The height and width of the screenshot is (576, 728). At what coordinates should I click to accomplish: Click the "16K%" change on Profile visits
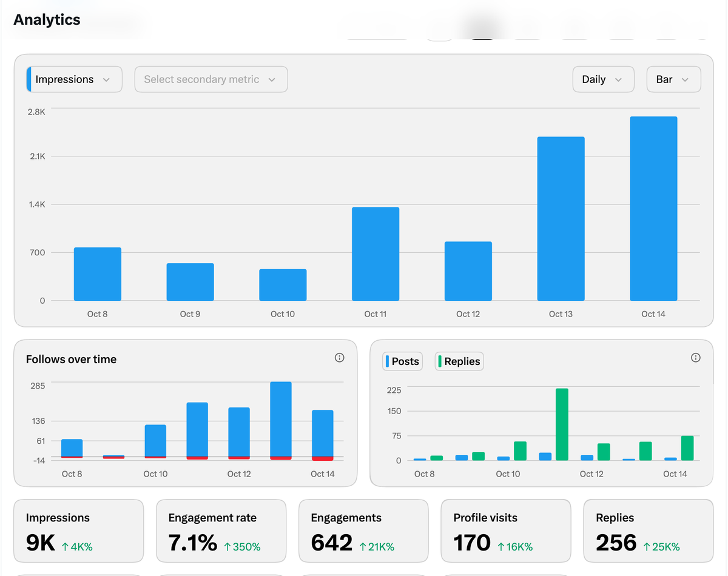(x=515, y=547)
